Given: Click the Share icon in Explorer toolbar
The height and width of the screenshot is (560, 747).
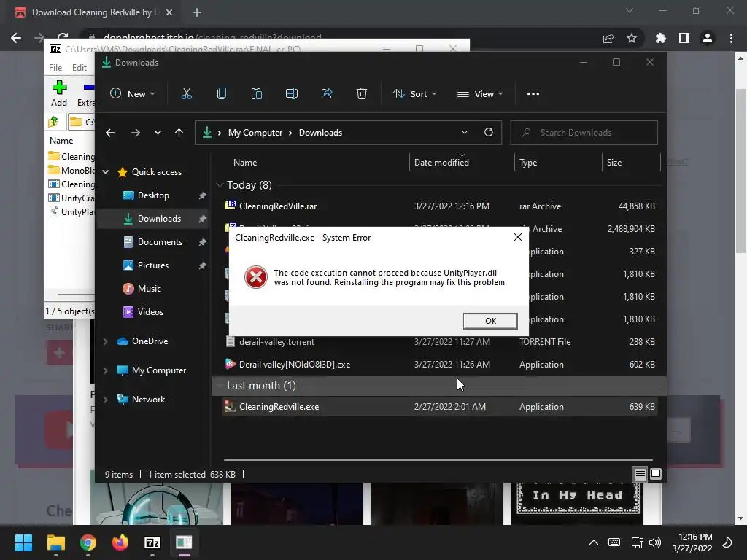Looking at the screenshot, I should coord(327,94).
